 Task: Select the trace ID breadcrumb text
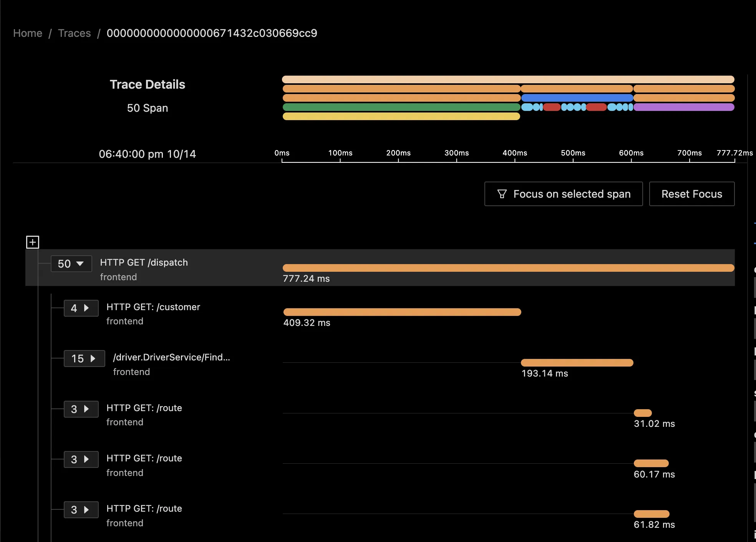click(212, 33)
